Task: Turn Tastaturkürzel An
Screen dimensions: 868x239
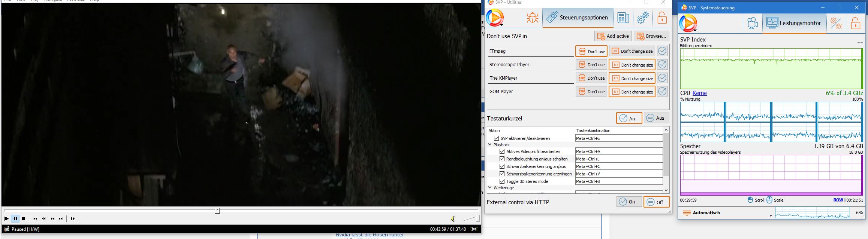Action: 629,118
